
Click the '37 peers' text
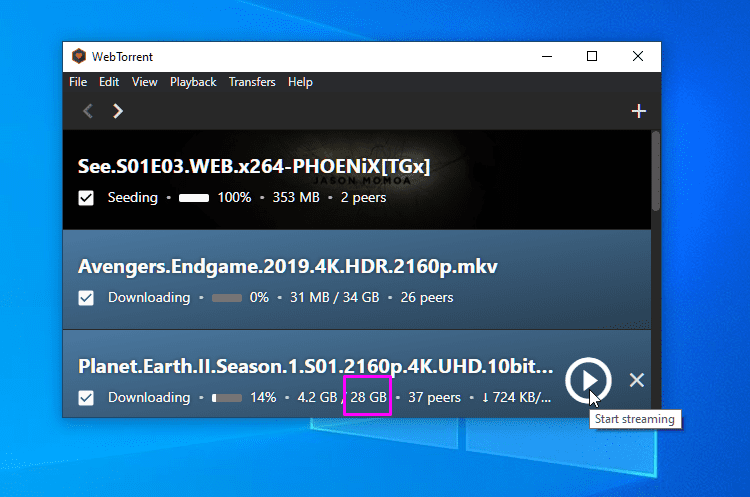[x=434, y=398]
